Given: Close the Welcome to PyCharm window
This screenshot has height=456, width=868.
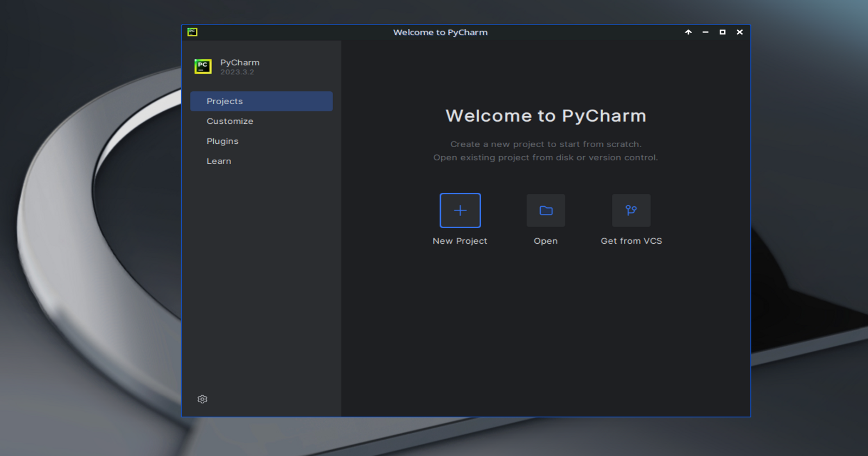Looking at the screenshot, I should [739, 32].
